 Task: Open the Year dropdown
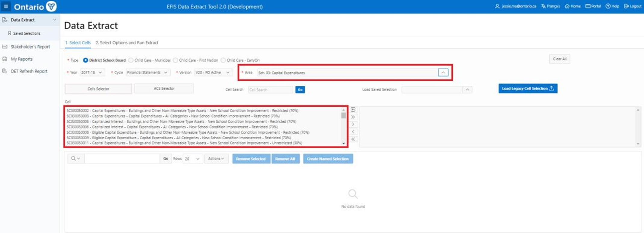coord(92,73)
